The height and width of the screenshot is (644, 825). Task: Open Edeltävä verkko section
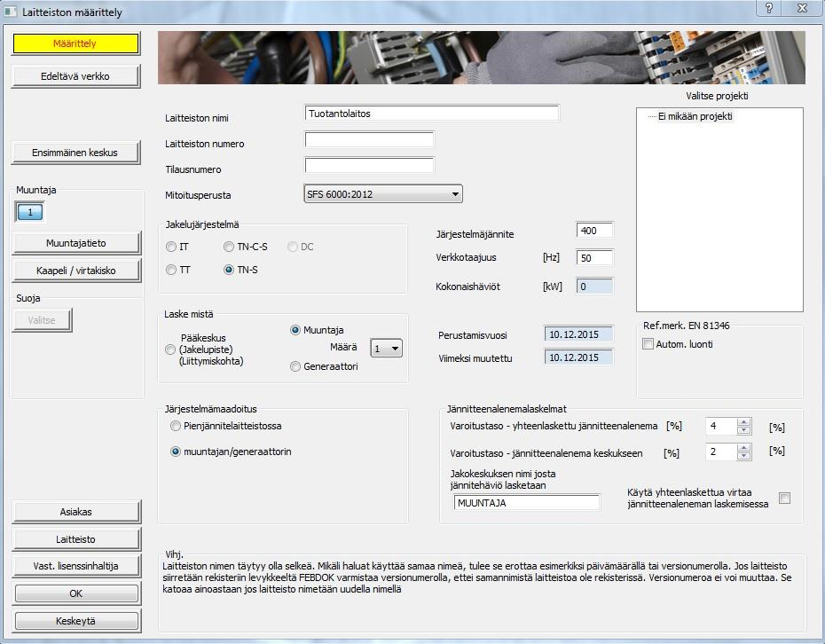[x=75, y=76]
